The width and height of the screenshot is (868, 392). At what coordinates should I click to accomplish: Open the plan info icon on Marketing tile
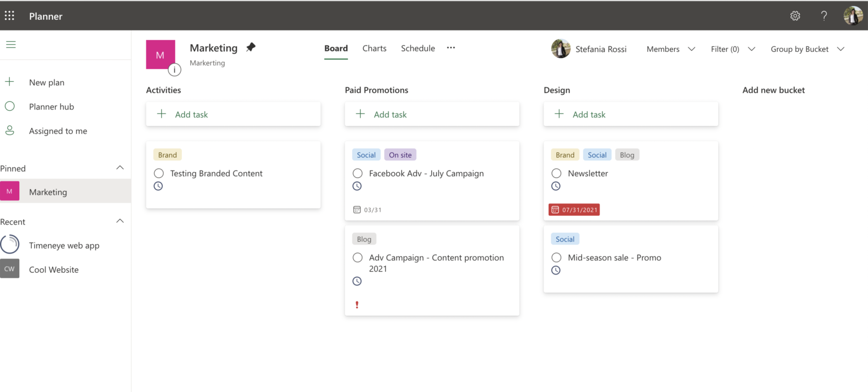coord(175,70)
